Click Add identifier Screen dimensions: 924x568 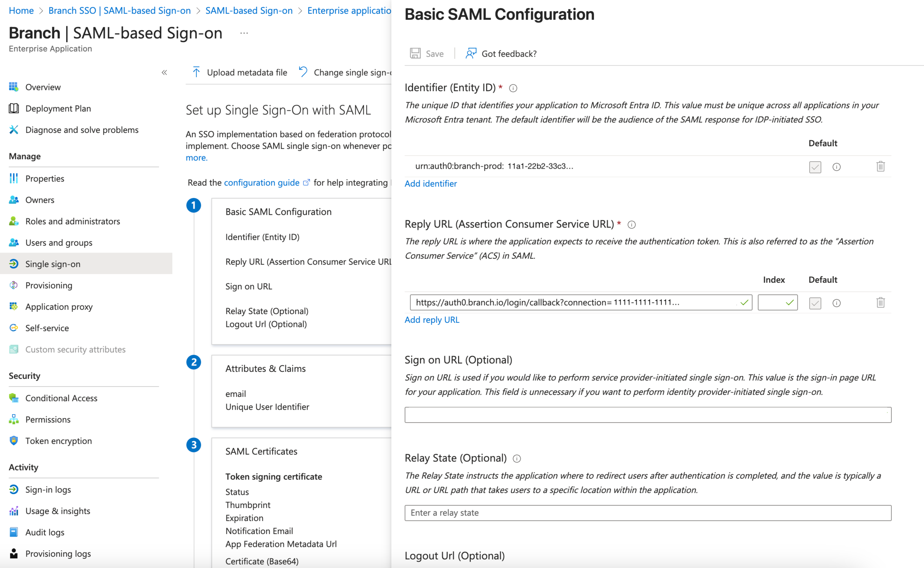431,183
